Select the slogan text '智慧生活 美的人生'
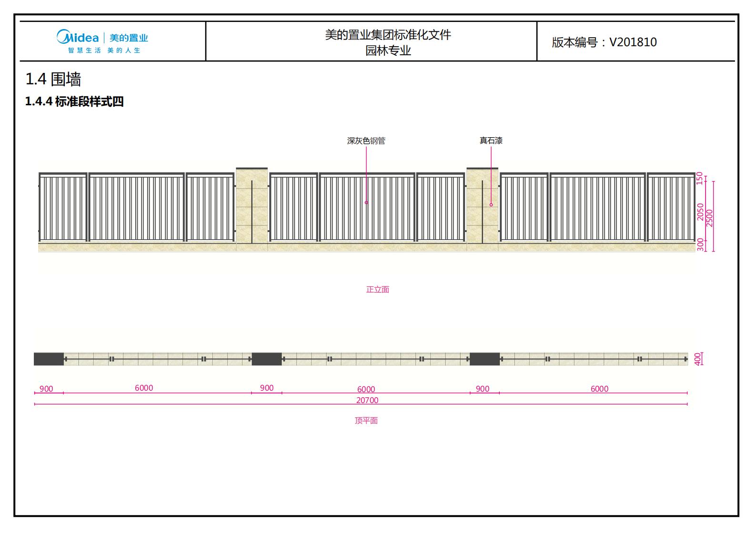Image resolution: width=756 pixels, height=535 pixels. click(104, 50)
